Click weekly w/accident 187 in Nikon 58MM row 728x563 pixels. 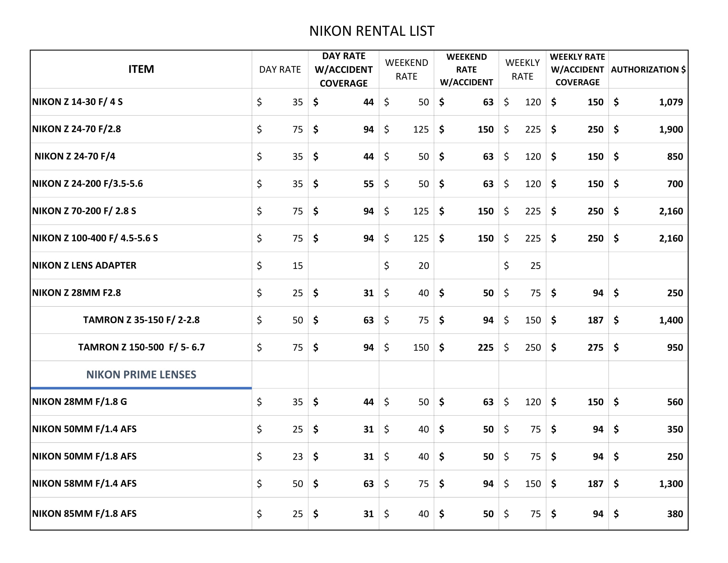(596, 484)
